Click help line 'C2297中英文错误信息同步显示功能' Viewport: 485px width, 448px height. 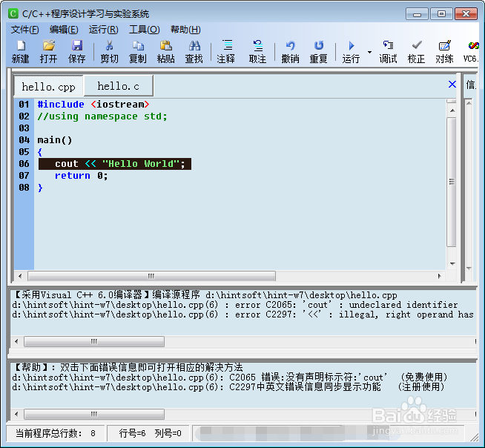click(x=228, y=387)
